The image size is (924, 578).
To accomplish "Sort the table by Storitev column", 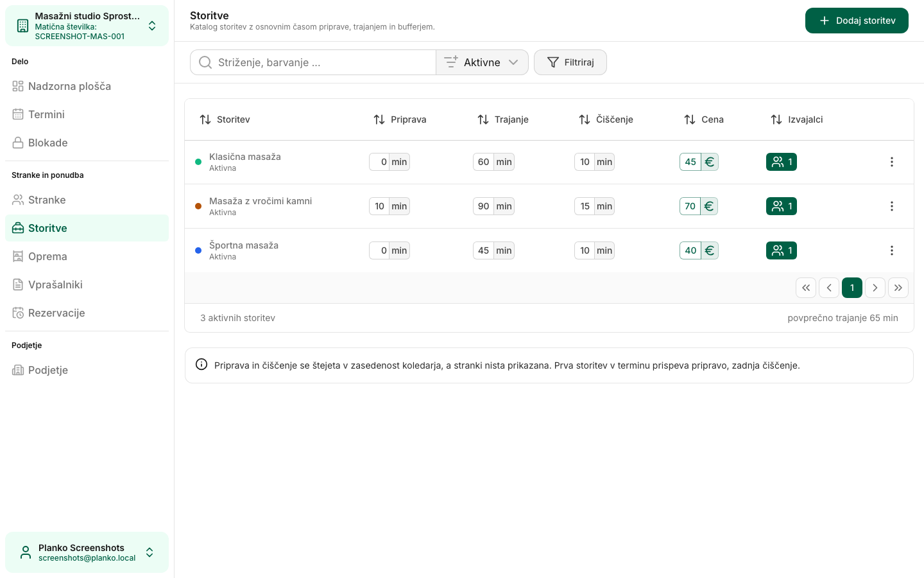I will tap(225, 119).
